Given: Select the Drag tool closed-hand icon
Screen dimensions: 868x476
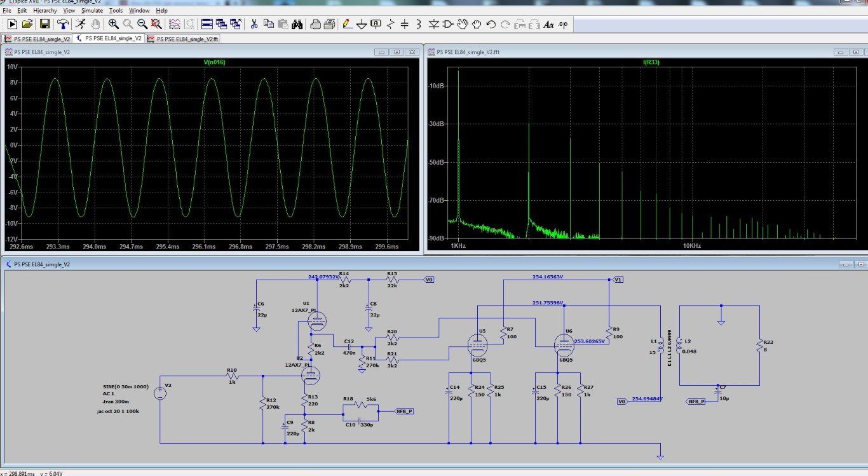Looking at the screenshot, I should click(x=477, y=24).
